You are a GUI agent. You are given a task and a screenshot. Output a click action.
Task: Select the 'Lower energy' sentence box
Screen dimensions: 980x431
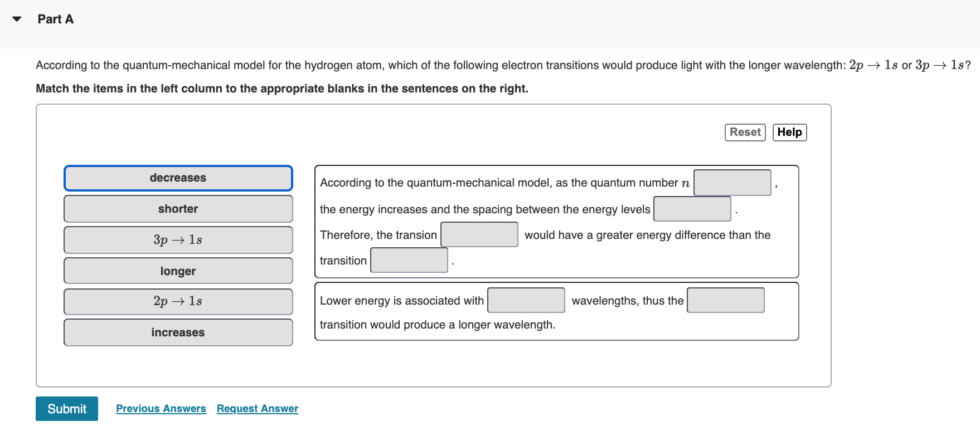tap(556, 311)
